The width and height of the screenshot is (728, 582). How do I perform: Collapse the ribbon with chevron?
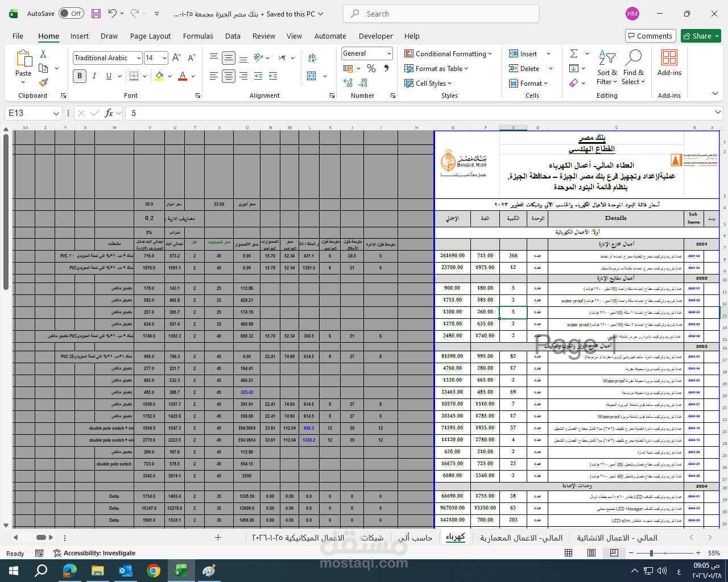715,94
